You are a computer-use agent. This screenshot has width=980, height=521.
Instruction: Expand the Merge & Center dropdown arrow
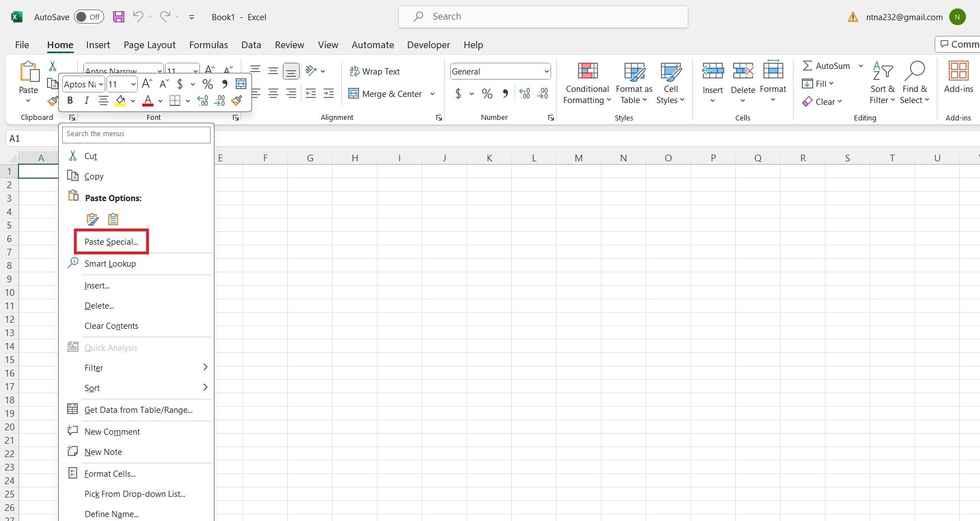[x=432, y=94]
